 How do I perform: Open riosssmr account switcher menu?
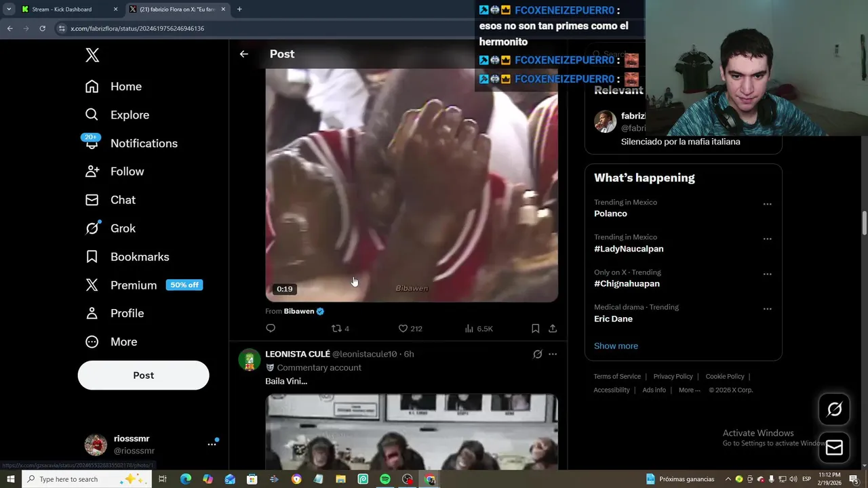(x=151, y=445)
